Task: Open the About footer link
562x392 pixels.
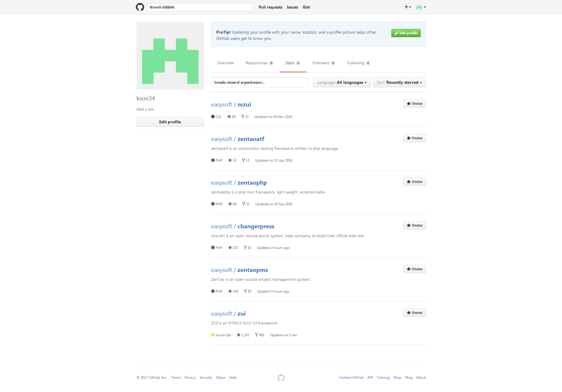Action: point(421,378)
